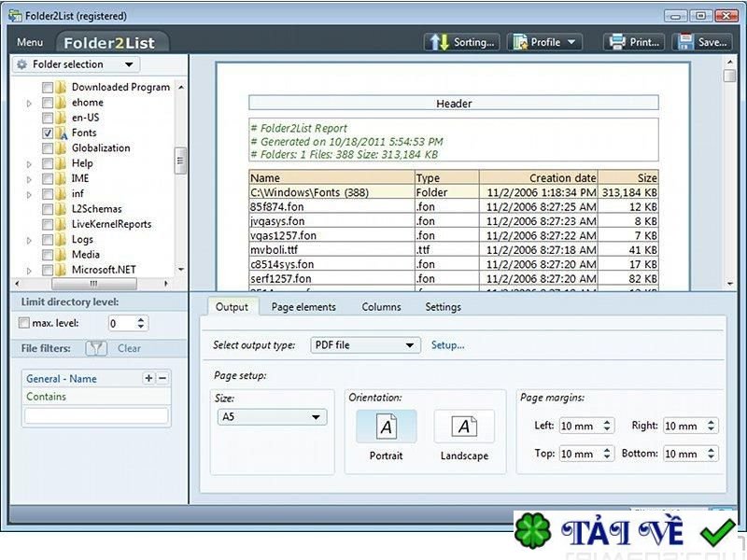Click the Save floppy disk icon
Viewport: 747px width, 560px height.
(x=685, y=42)
